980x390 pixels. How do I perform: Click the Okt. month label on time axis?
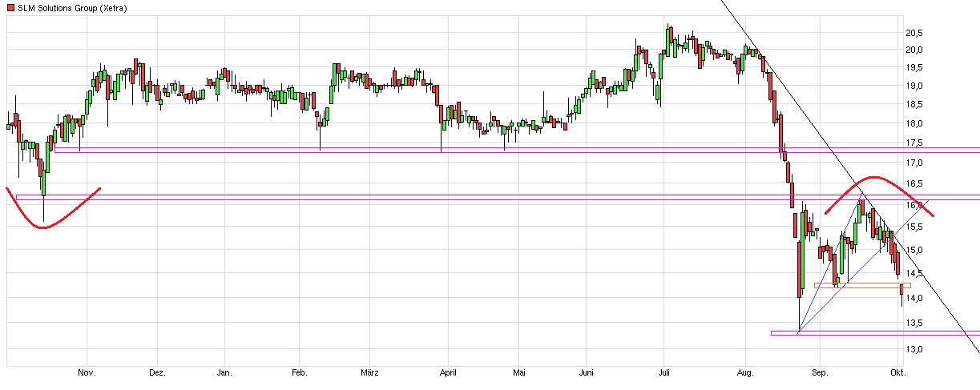click(x=898, y=373)
